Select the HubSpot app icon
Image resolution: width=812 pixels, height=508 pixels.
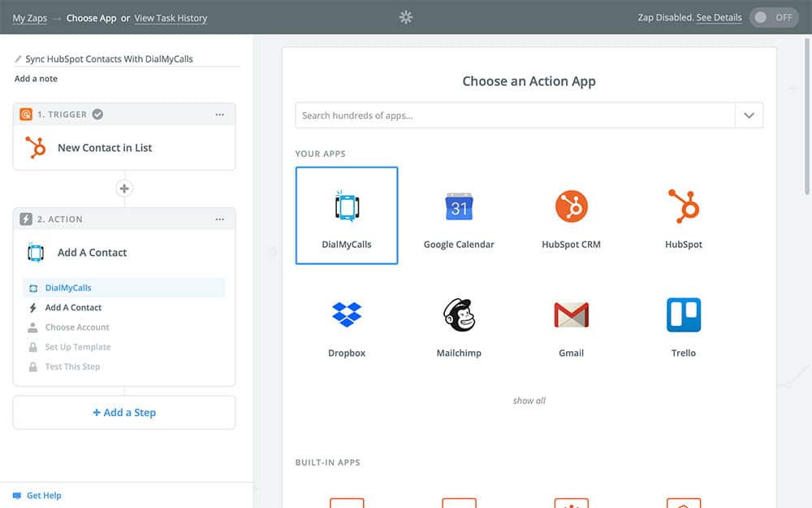pyautogui.click(x=683, y=207)
